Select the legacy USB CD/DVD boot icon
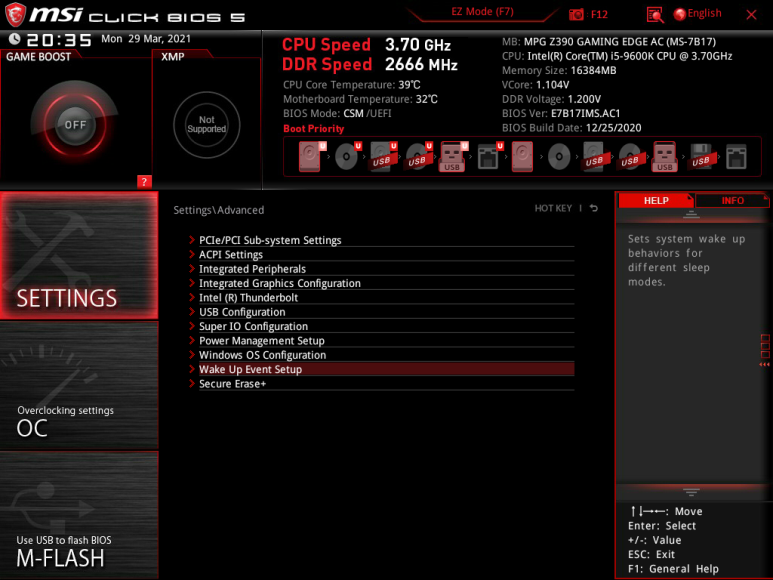 click(x=630, y=157)
